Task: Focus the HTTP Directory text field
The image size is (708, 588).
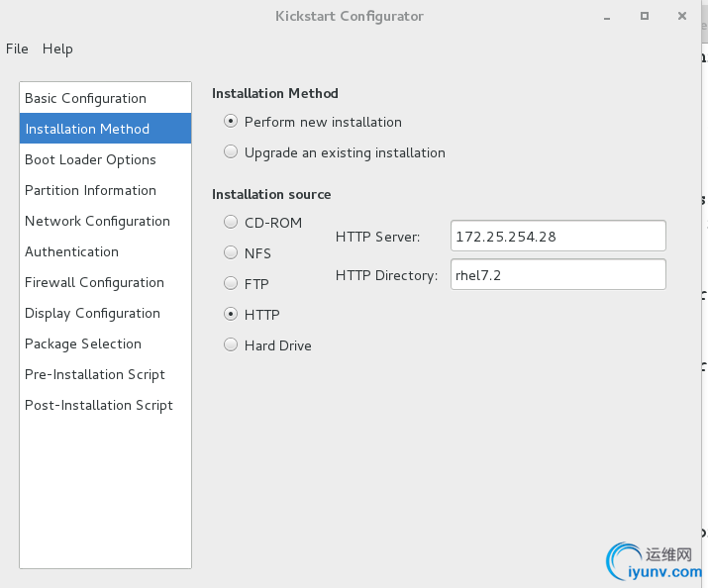Action: coord(557,274)
